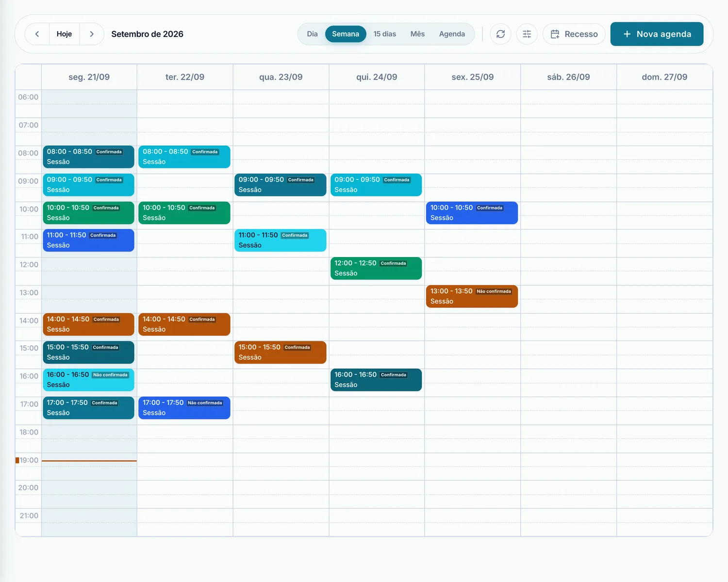
Task: Open Friday 13:00 - 13:50 unconfirmed session
Action: (x=472, y=296)
